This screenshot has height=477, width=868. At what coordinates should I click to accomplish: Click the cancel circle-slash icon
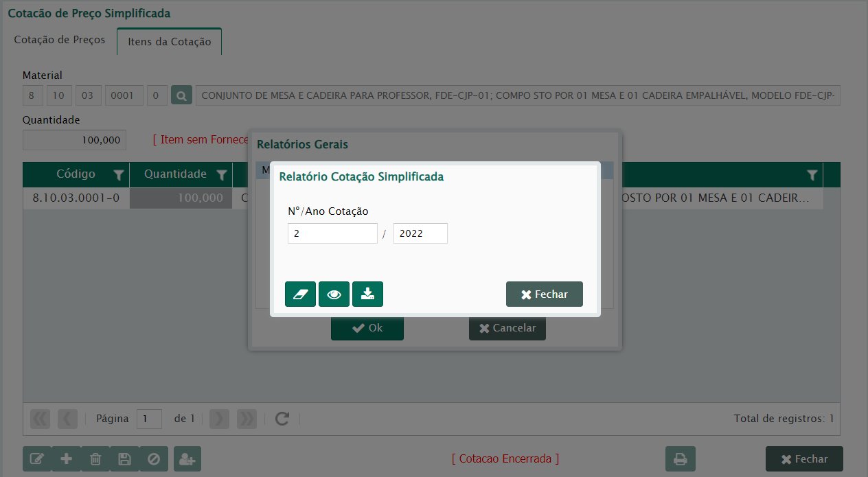tap(154, 459)
